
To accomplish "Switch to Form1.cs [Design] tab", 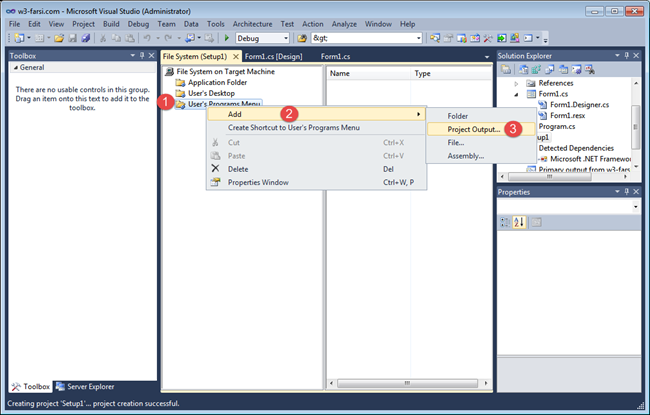I will [x=273, y=56].
